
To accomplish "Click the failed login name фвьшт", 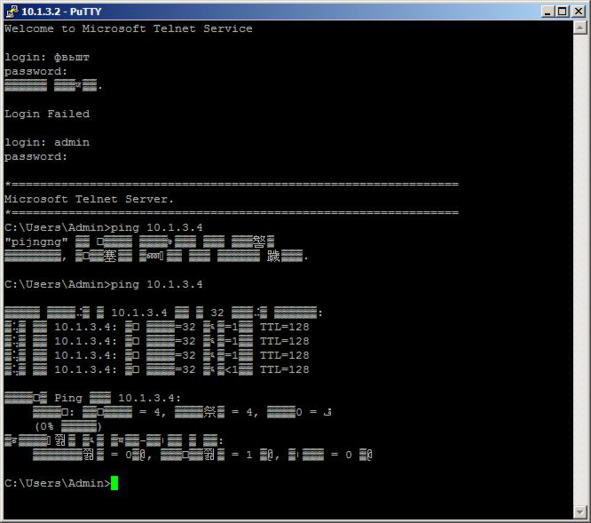I will point(72,57).
